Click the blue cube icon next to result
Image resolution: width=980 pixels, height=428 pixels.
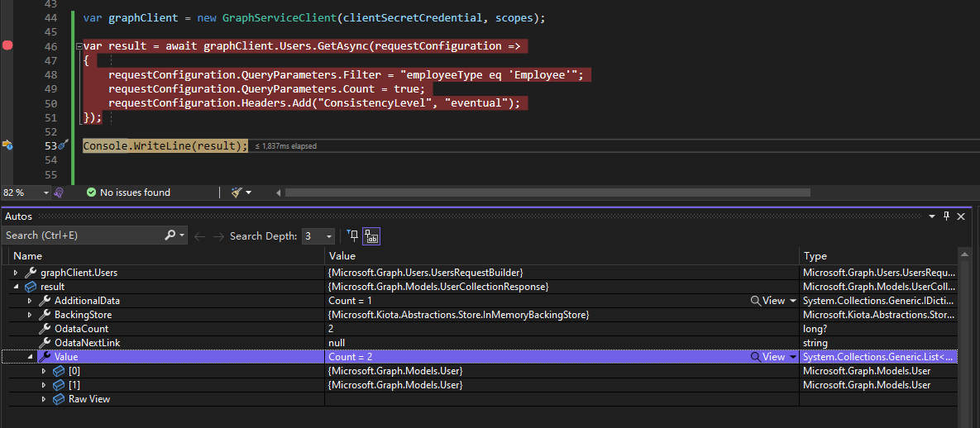tap(31, 287)
